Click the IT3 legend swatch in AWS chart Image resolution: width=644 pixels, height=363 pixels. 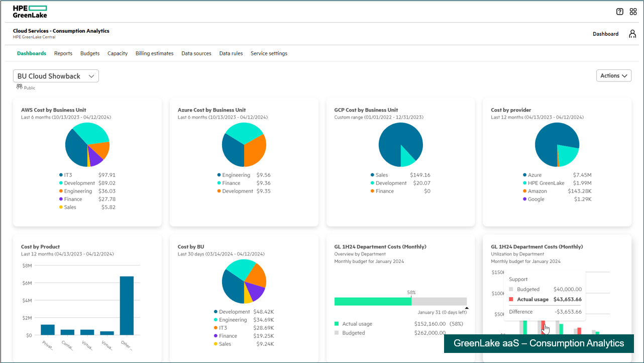pyautogui.click(x=61, y=175)
